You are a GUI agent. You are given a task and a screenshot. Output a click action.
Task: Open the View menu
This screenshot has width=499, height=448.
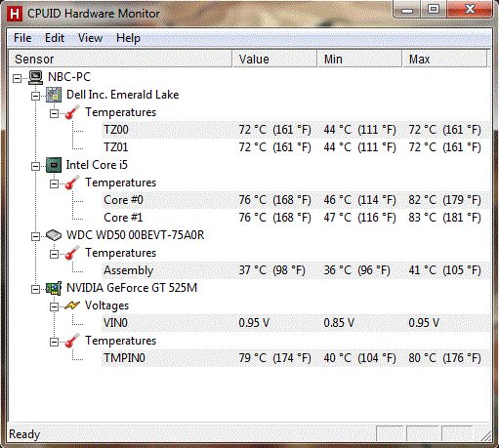pos(90,38)
